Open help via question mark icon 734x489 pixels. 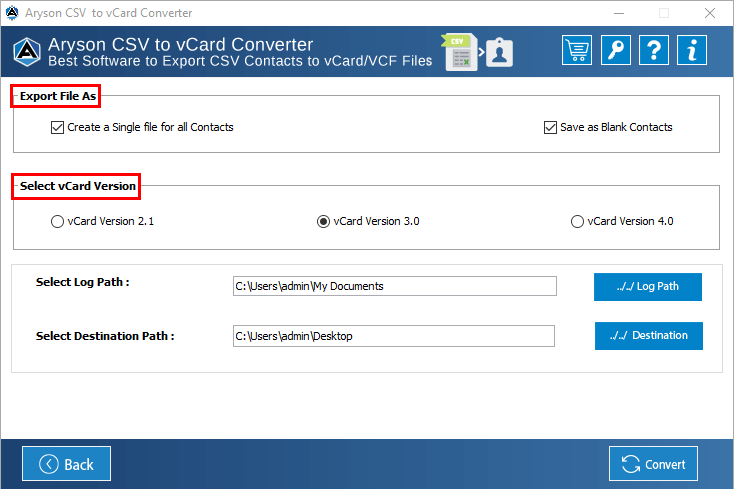pos(654,50)
